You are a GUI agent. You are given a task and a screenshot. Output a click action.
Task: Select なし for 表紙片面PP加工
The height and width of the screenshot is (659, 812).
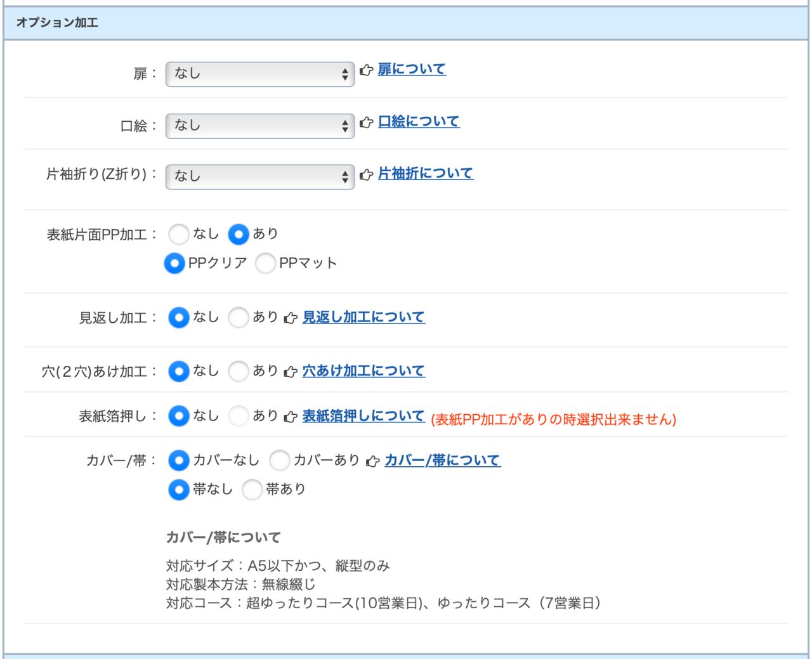[x=179, y=234]
